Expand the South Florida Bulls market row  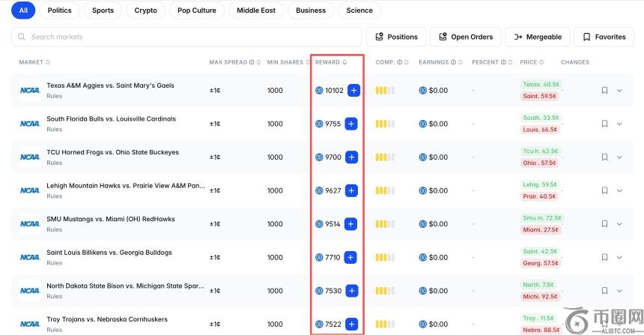(619, 124)
